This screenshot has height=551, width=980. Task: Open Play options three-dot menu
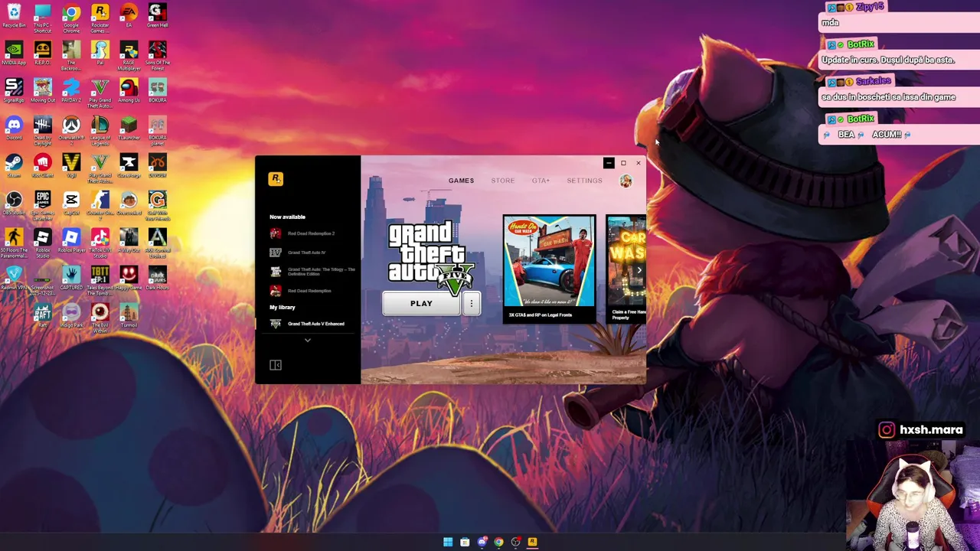472,304
